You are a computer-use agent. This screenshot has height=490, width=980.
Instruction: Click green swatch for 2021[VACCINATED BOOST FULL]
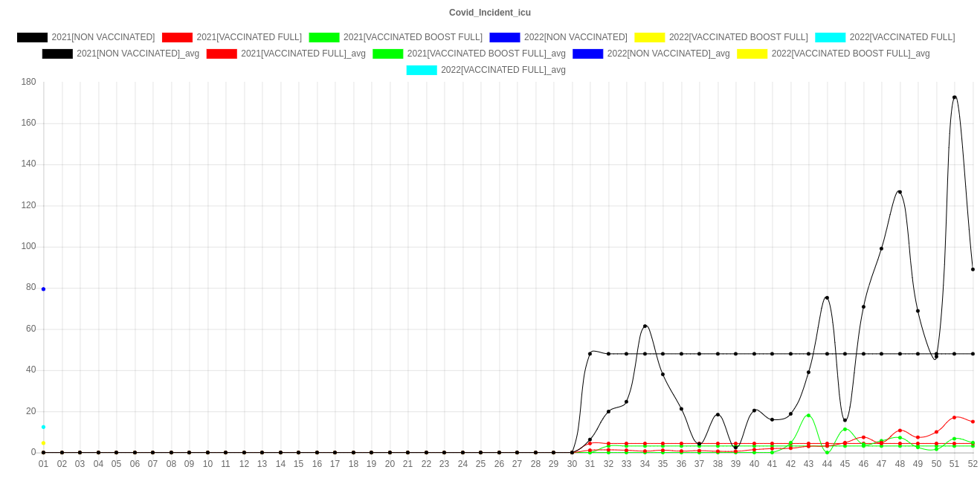[x=323, y=37]
